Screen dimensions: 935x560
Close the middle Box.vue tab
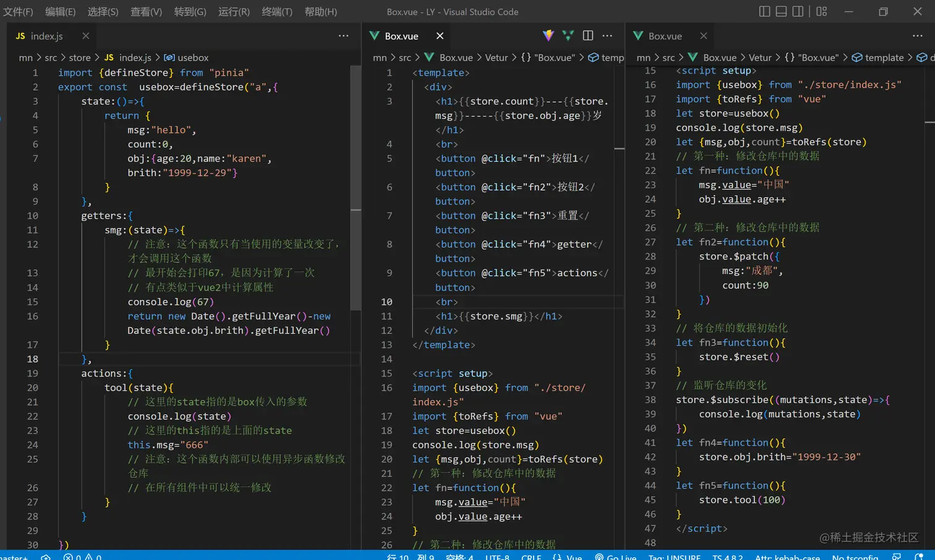[440, 36]
